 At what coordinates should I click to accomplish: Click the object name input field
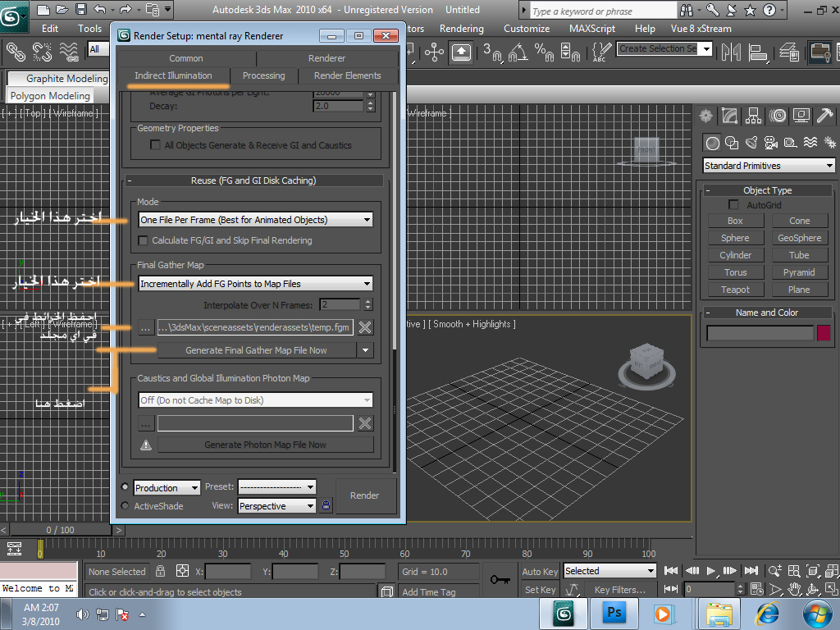point(760,333)
